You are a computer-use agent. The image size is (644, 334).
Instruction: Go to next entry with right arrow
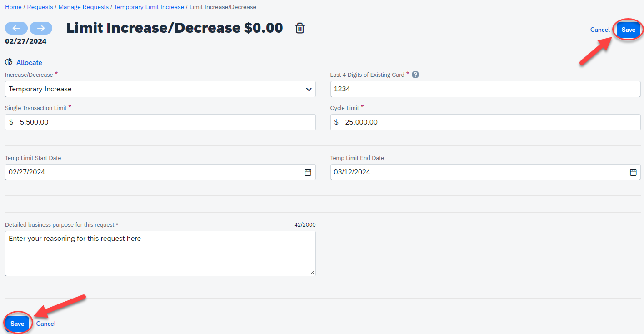coord(41,28)
